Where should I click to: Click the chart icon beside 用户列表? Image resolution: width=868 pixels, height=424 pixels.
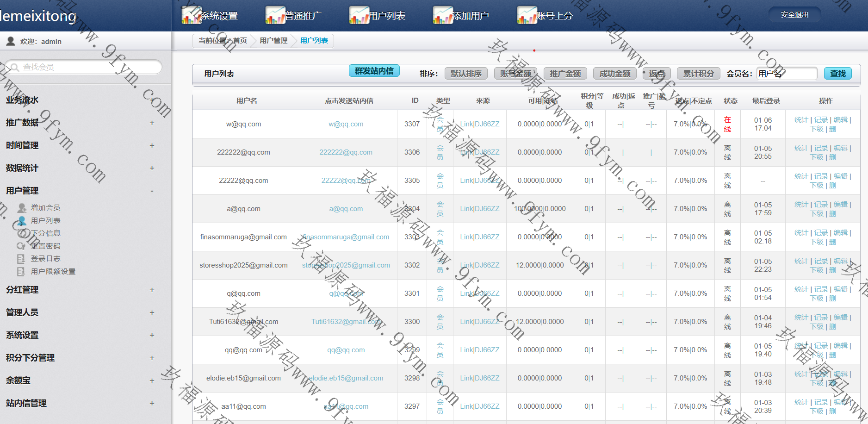click(x=359, y=15)
